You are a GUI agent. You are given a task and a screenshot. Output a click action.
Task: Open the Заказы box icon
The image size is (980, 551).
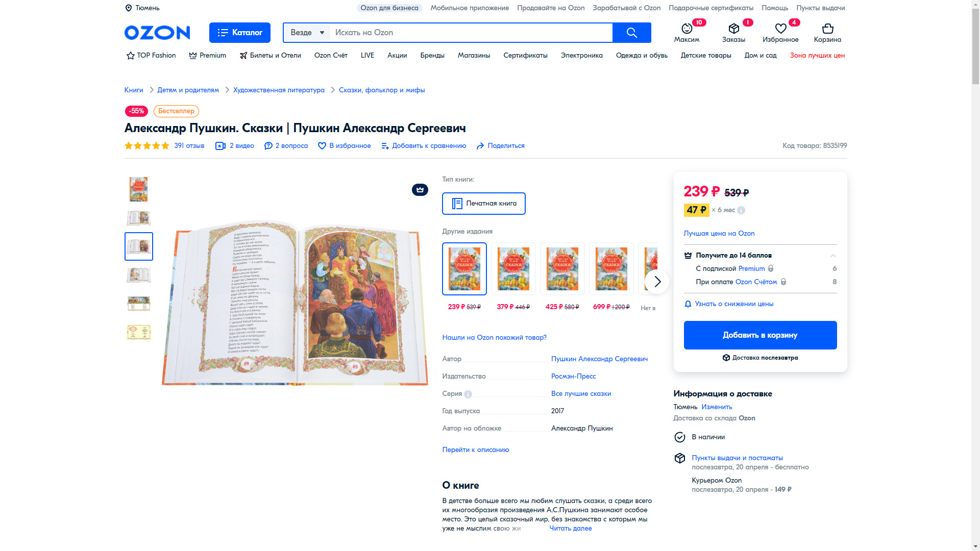[733, 29]
